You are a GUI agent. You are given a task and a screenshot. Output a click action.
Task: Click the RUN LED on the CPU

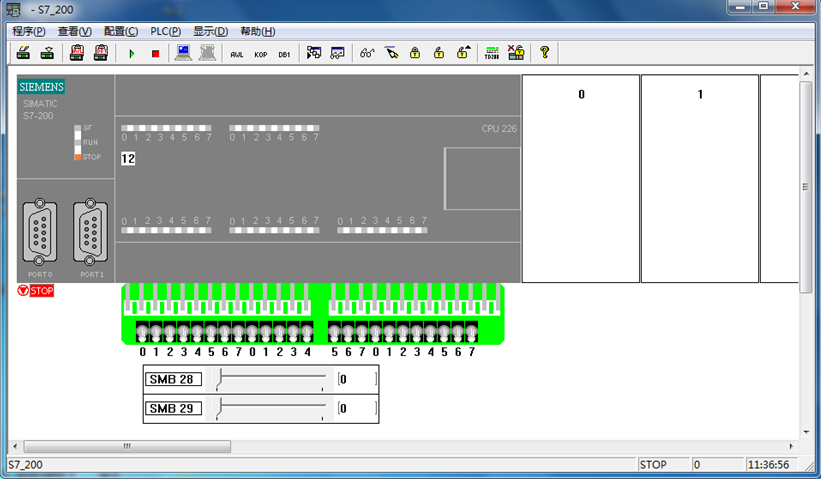tap(78, 142)
